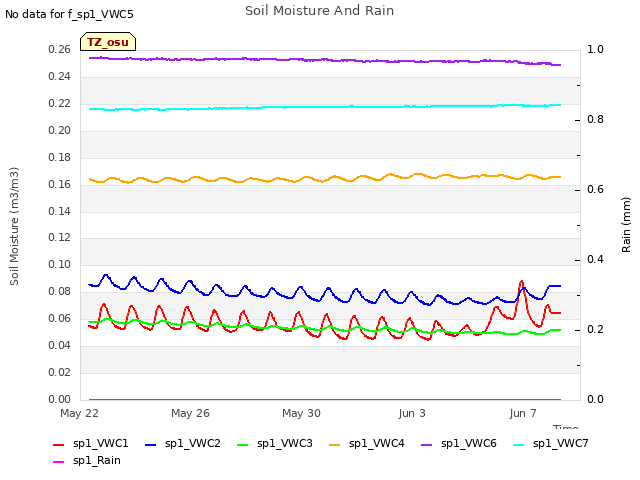Click the May 26 date tick label
This screenshot has width=640, height=480.
point(190,413)
